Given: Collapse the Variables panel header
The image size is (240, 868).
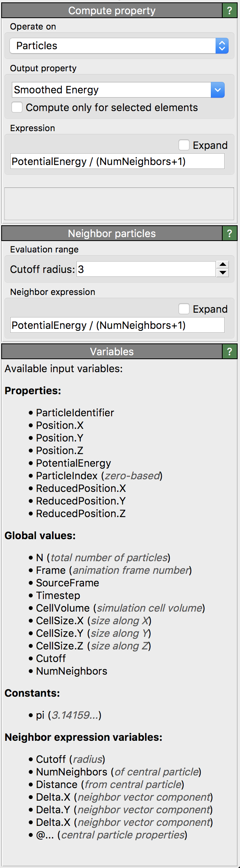Looking at the screenshot, I should (112, 352).
